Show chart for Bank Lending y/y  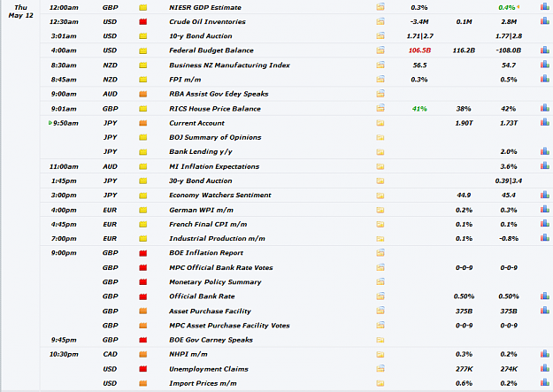pos(545,151)
